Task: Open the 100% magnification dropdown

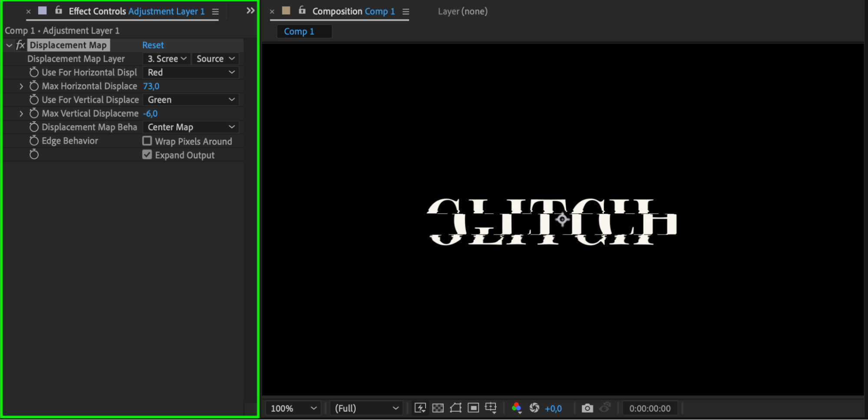Action: [293, 408]
